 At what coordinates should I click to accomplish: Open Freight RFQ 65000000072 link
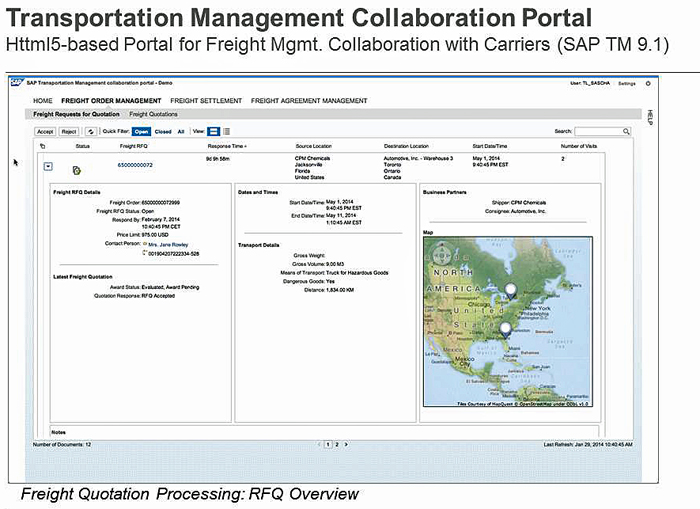tap(135, 164)
